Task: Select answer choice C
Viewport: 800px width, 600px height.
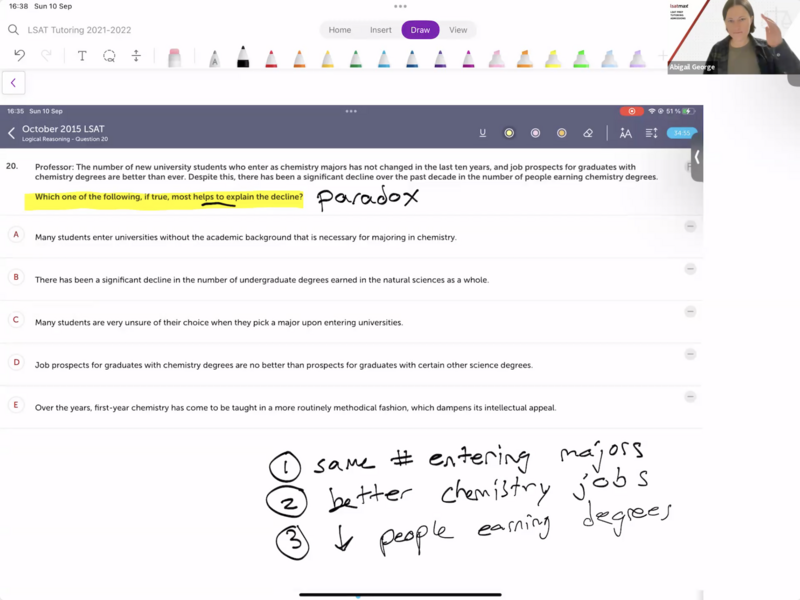Action: [16, 320]
